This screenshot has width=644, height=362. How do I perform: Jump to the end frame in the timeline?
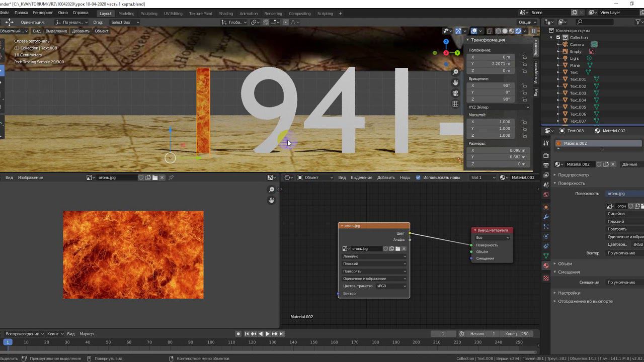click(x=282, y=334)
